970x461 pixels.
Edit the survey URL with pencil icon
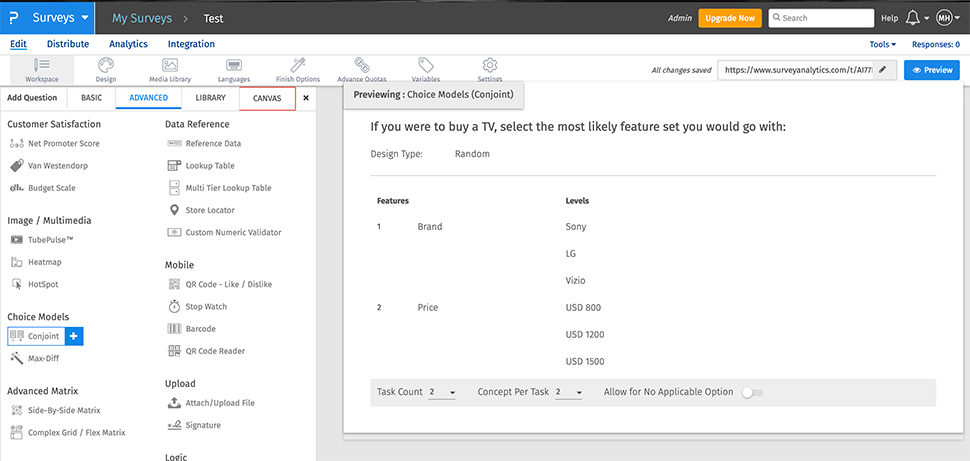pos(883,71)
